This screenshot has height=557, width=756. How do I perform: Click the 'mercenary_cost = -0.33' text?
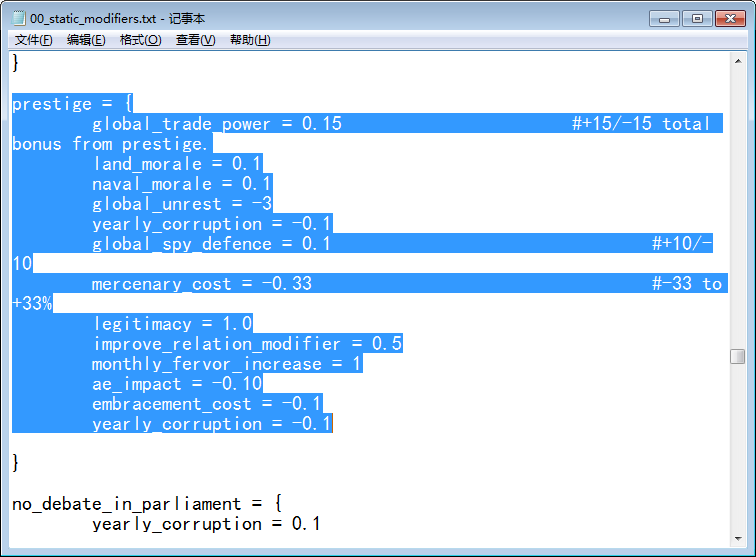click(202, 284)
